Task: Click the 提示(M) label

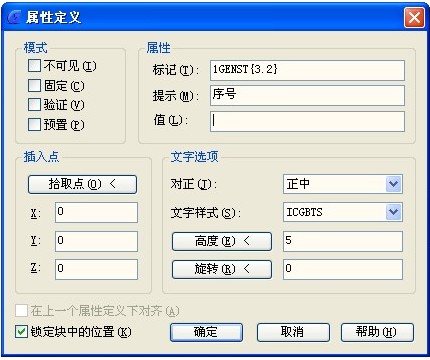Action: [175, 96]
